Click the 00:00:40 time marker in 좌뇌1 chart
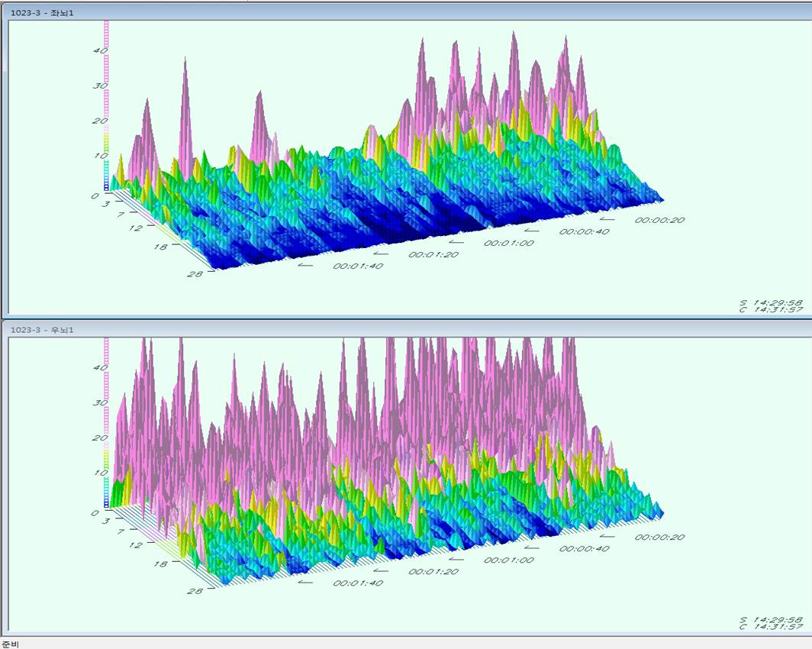The height and width of the screenshot is (649, 812). point(585,231)
